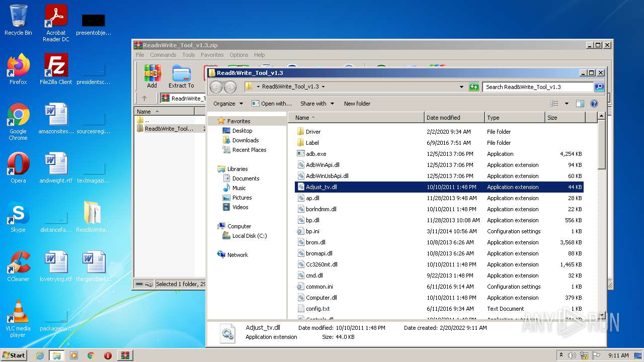644x362 pixels.
Task: Select Videos library
Action: [240, 207]
